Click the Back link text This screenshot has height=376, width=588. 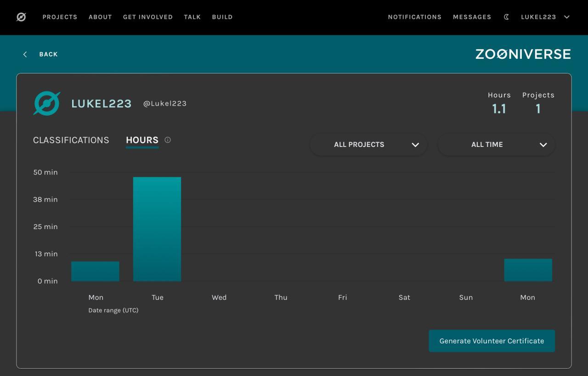click(x=49, y=54)
